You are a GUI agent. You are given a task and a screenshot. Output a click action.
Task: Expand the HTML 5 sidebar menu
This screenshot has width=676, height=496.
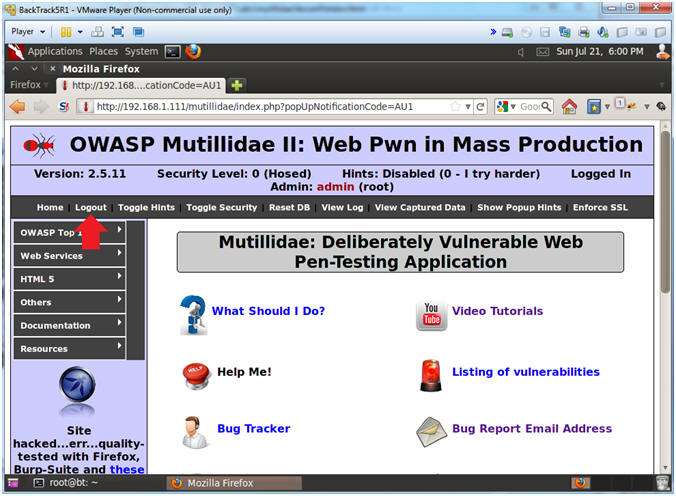click(x=69, y=279)
